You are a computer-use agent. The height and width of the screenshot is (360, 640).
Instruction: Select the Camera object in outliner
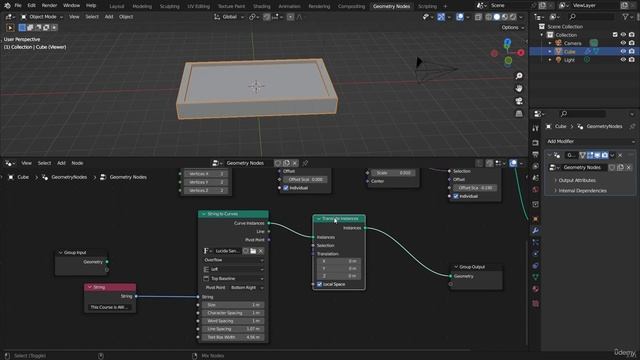(572, 43)
